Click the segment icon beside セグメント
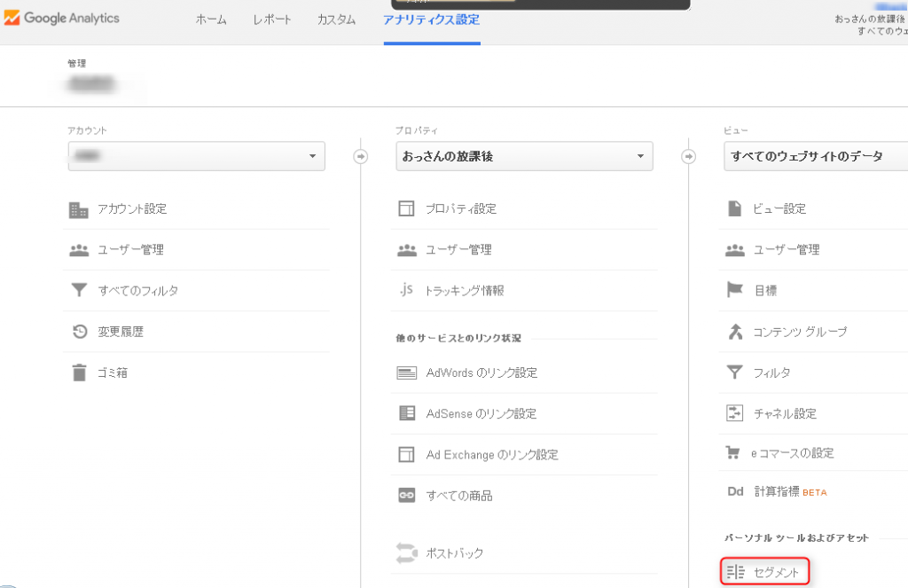The image size is (908, 588). pyautogui.click(x=734, y=573)
